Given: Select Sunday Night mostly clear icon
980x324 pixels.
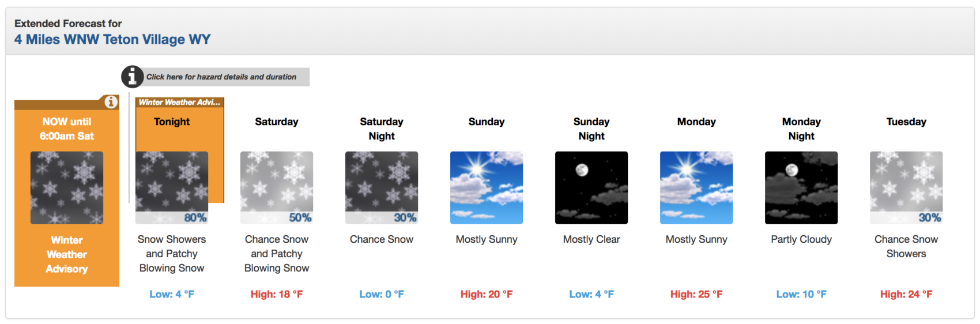Looking at the screenshot, I should (x=591, y=188).
